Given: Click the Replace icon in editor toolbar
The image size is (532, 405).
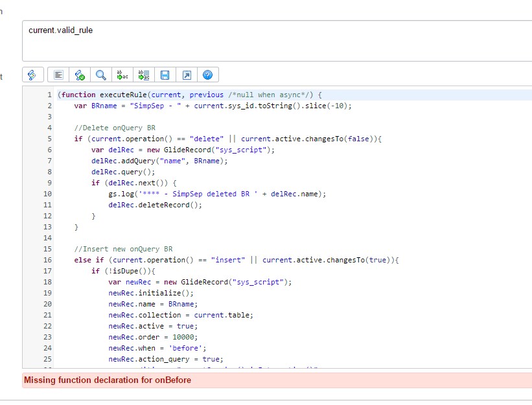Looking at the screenshot, I should [122, 75].
